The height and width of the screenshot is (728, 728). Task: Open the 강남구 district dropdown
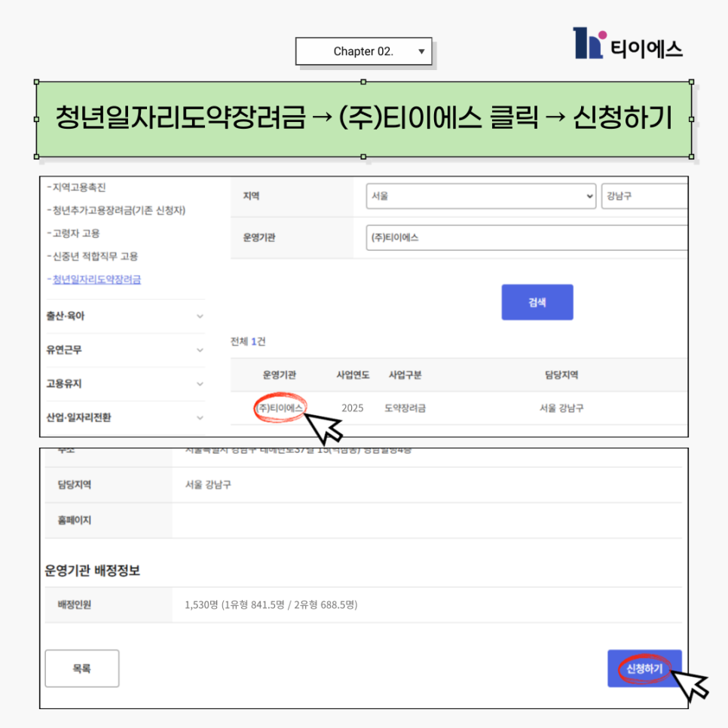[x=644, y=196]
